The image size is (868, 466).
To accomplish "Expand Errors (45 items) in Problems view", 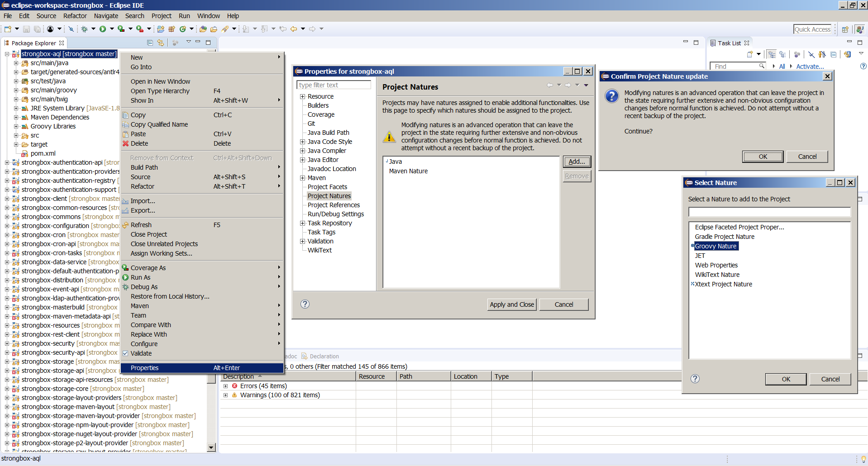I will coord(225,386).
